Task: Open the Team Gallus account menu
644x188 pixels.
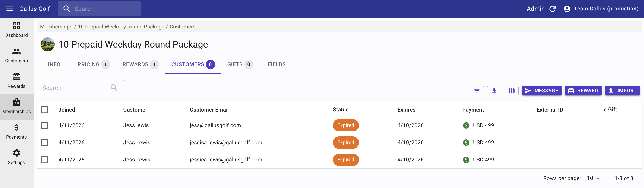Action: (601, 9)
